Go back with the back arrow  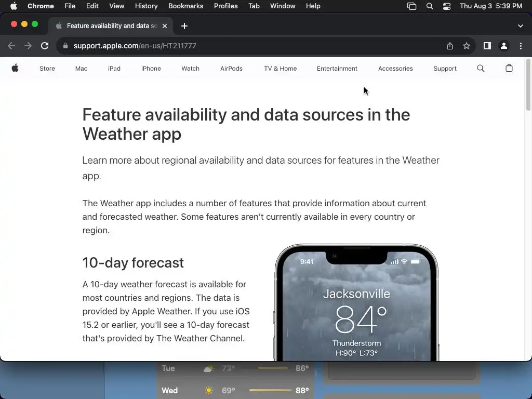11,46
